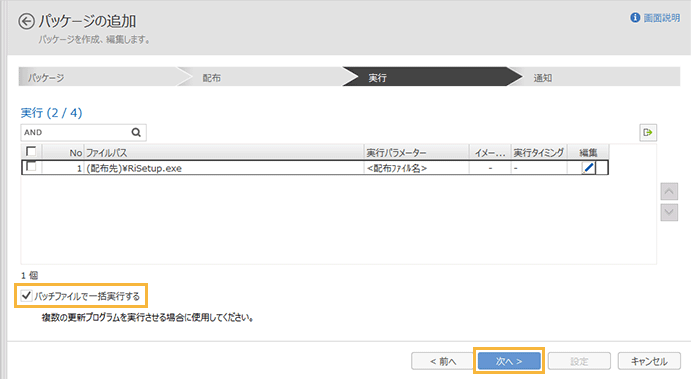Click the 編集 column header

[x=588, y=152]
